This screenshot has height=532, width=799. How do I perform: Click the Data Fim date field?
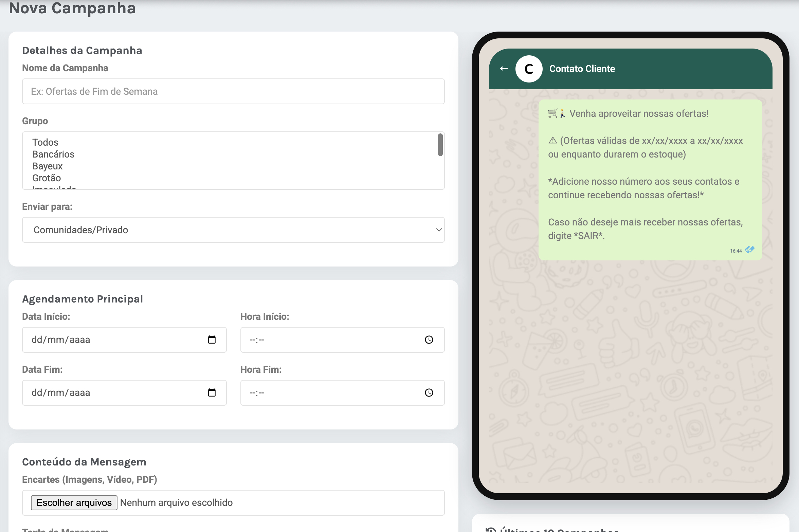pos(124,392)
